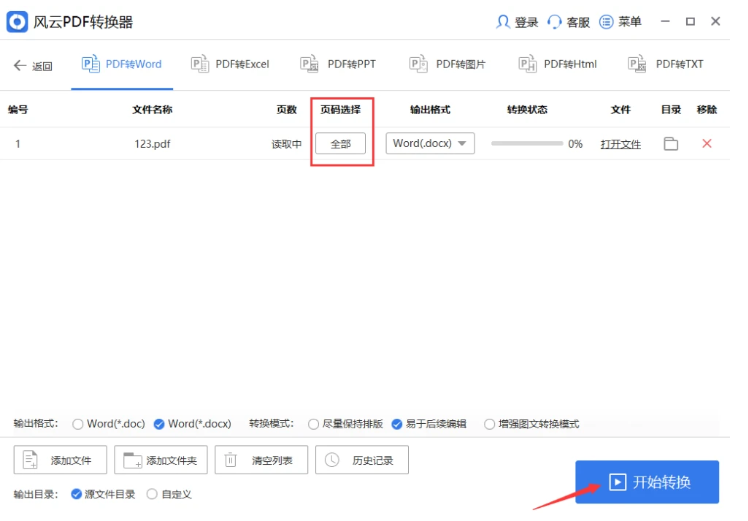Click the PDF转图片 tab
This screenshot has height=521, width=748.
(x=448, y=65)
